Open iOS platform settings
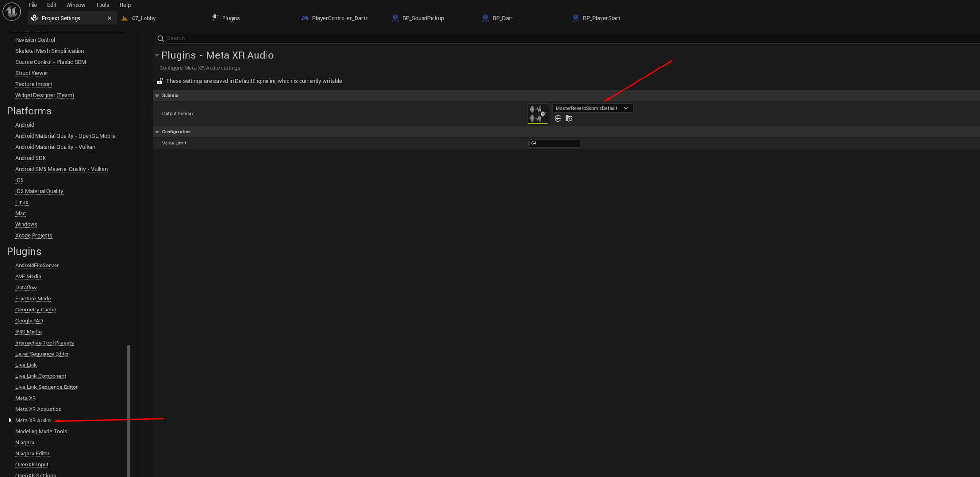The image size is (980, 477). [x=19, y=180]
